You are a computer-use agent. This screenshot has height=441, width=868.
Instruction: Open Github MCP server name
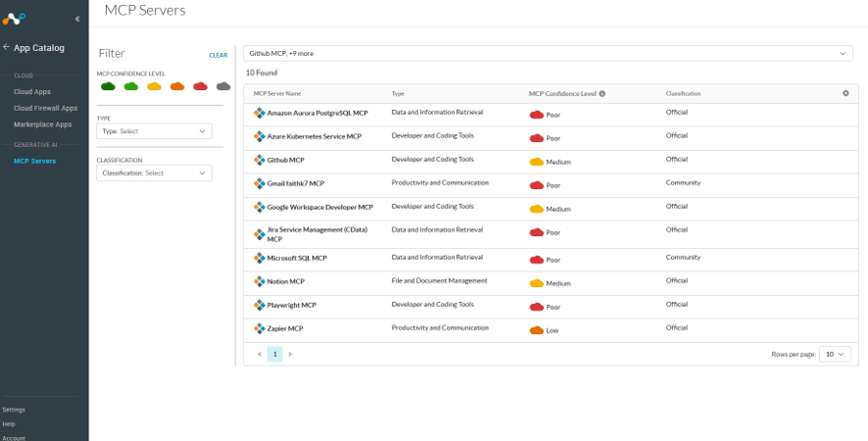(x=286, y=160)
